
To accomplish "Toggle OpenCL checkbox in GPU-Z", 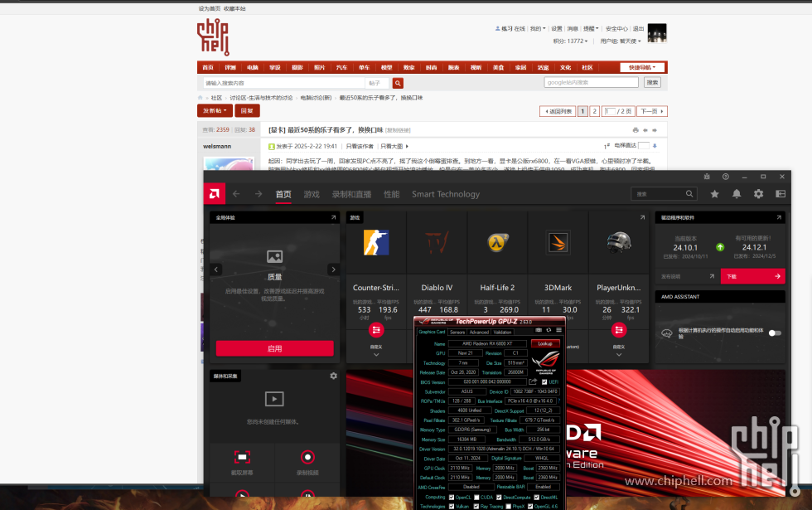I will (x=452, y=497).
